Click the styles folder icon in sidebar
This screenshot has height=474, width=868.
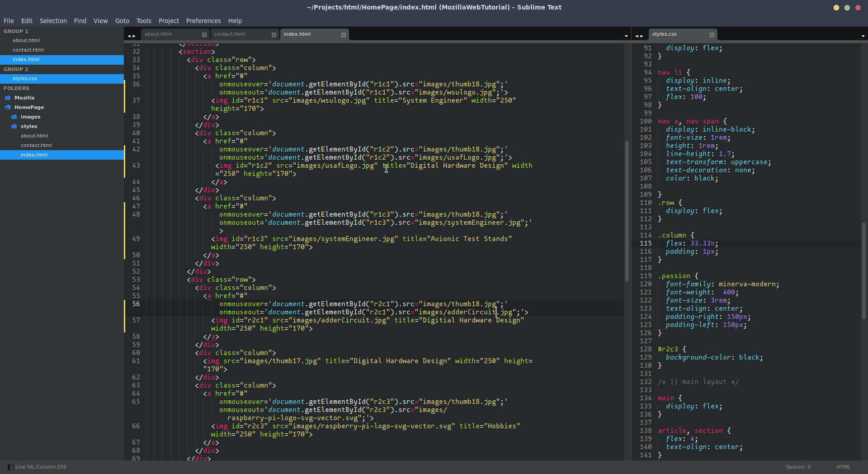14,126
